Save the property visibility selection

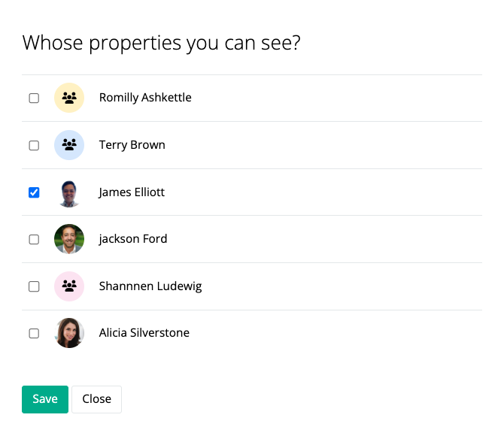pos(45,399)
